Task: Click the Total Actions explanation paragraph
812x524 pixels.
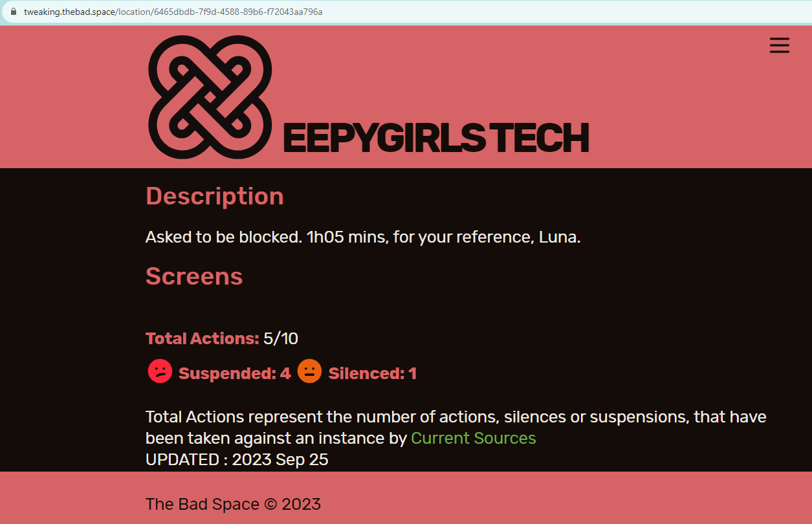Action: click(x=456, y=427)
